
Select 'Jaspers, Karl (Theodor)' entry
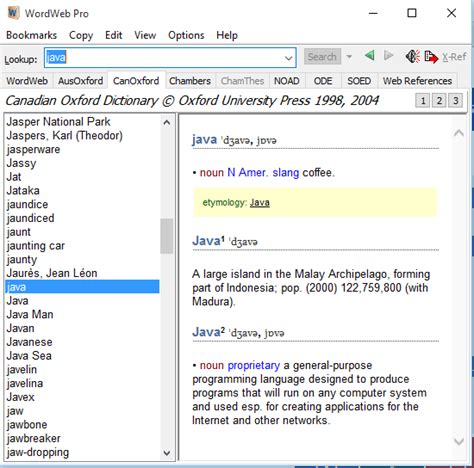(82, 135)
